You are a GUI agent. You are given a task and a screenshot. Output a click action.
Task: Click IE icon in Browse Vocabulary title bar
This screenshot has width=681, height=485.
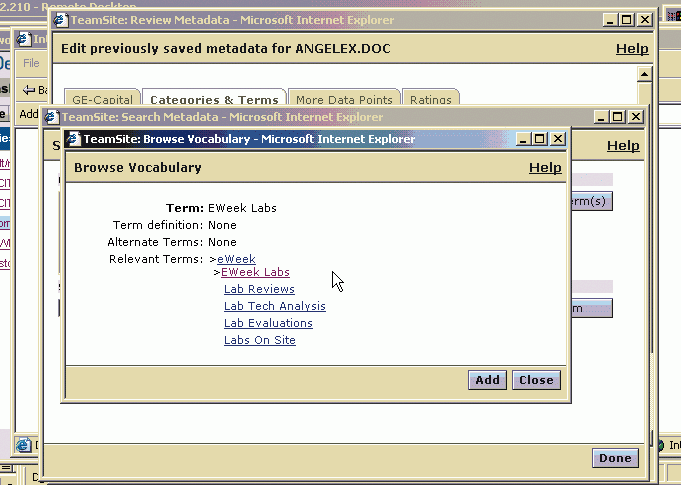point(73,139)
